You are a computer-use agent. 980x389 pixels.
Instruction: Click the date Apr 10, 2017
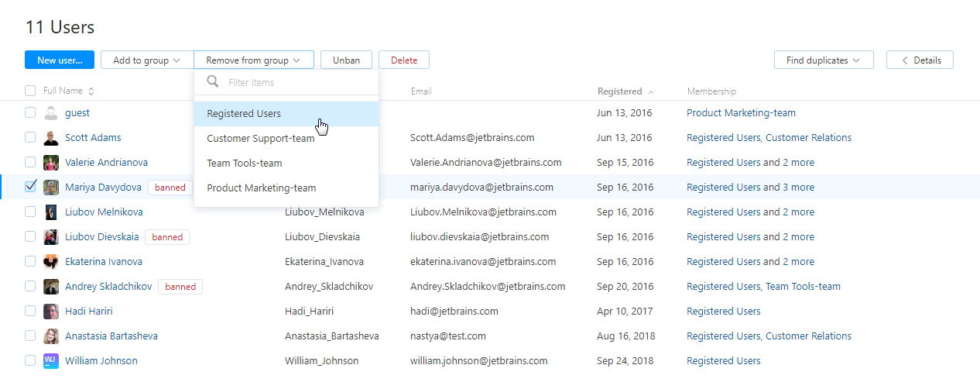pos(625,312)
